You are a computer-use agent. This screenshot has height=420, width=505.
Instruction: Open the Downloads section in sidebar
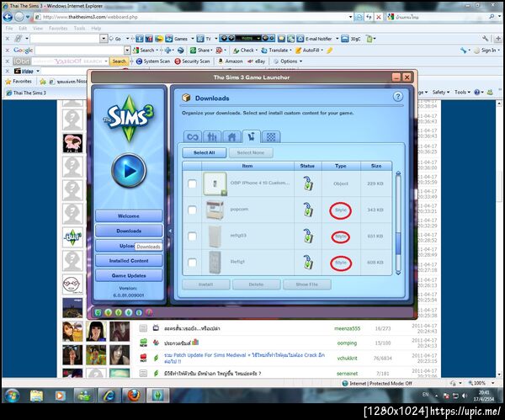pyautogui.click(x=129, y=231)
